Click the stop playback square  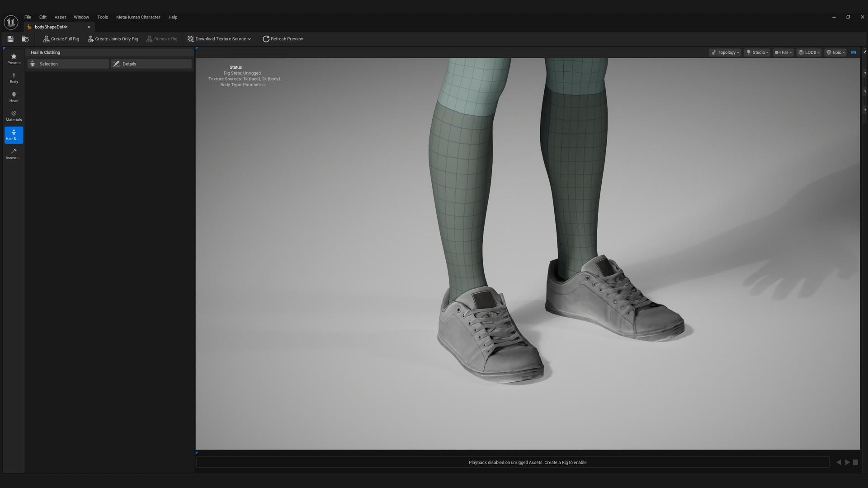click(855, 462)
